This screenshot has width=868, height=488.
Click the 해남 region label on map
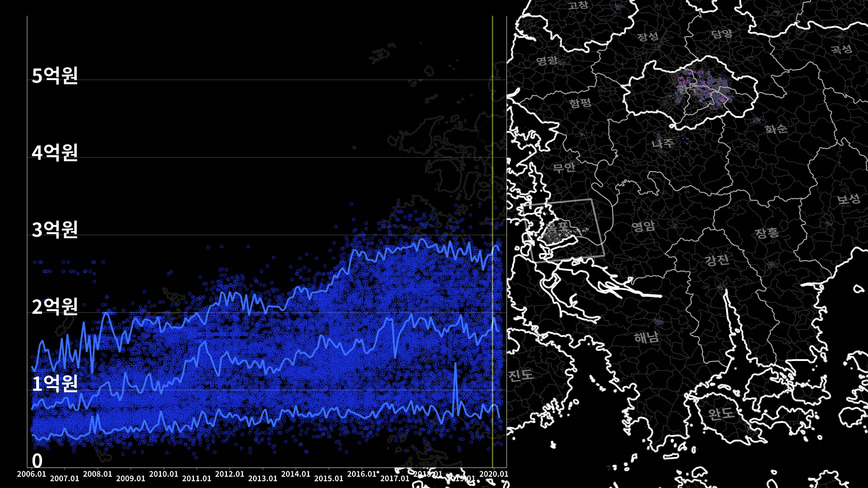pyautogui.click(x=646, y=337)
